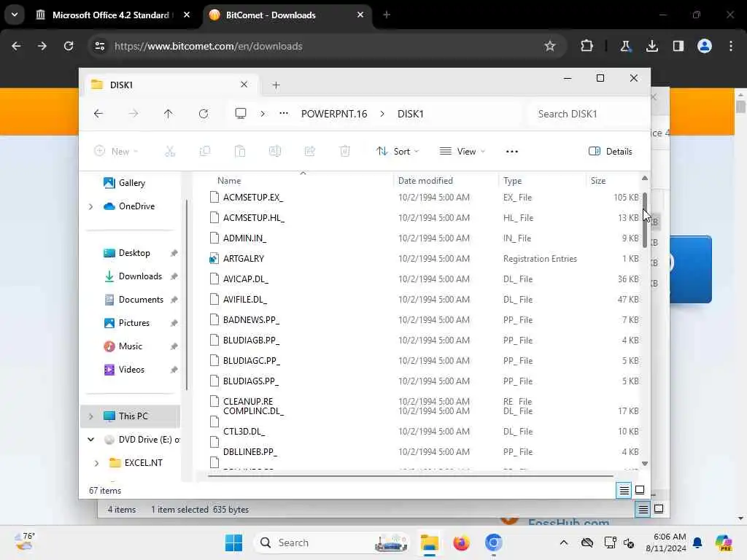Open browser side panel icon
Image resolution: width=747 pixels, height=560 pixels.
click(678, 46)
